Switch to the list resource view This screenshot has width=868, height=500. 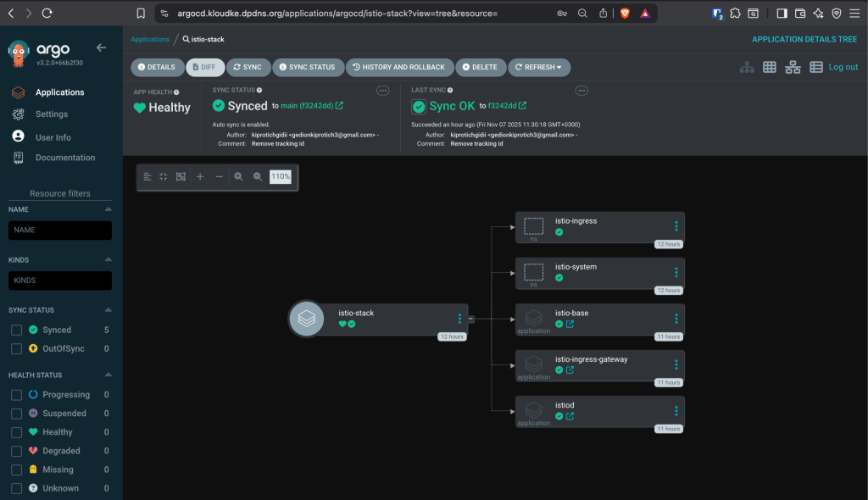(x=815, y=67)
